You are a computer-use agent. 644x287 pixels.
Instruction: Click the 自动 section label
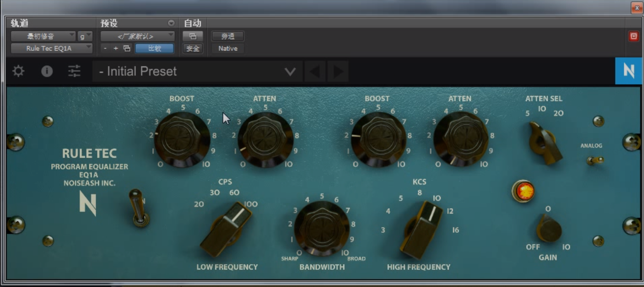click(193, 23)
